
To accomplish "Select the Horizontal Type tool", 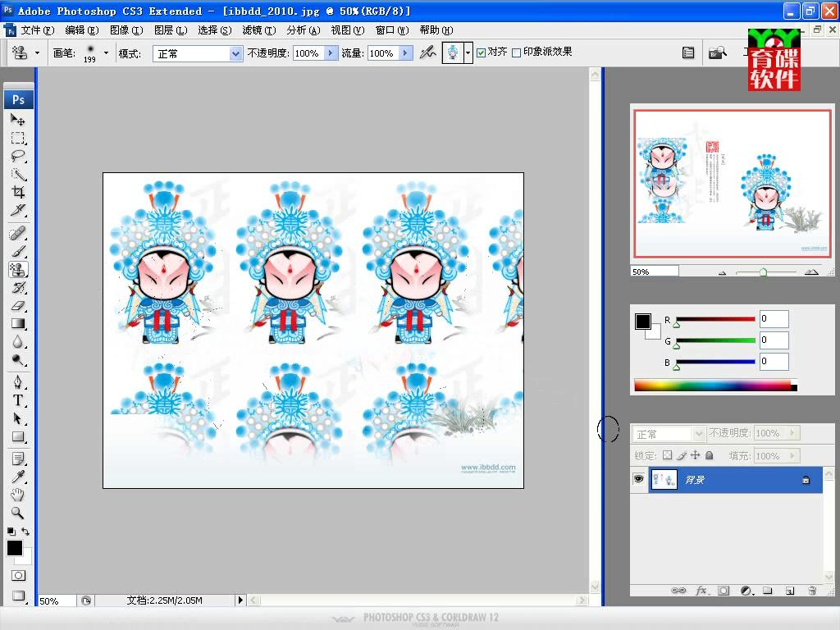I will tap(18, 400).
